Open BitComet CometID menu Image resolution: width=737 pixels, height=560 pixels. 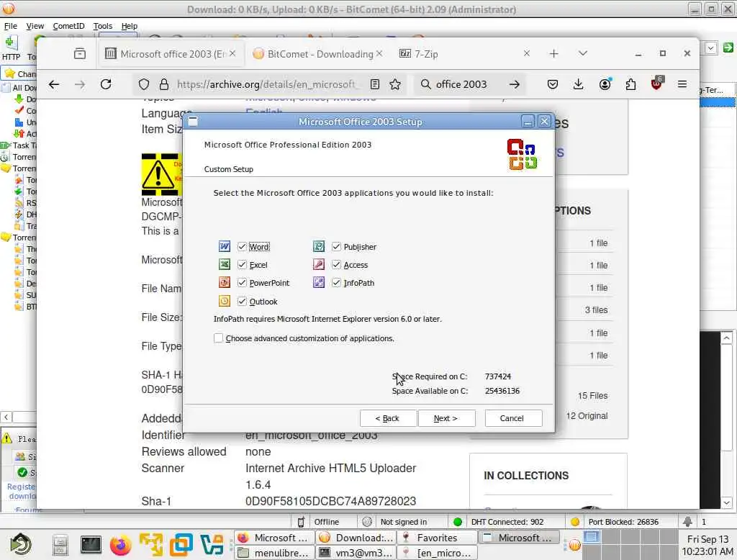pos(68,26)
